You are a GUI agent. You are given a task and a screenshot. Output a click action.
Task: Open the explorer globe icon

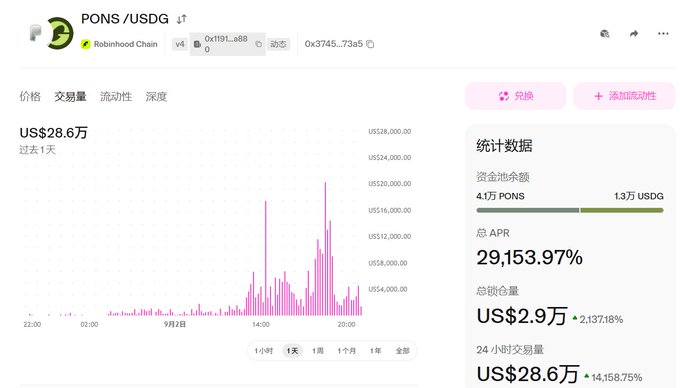pos(605,34)
